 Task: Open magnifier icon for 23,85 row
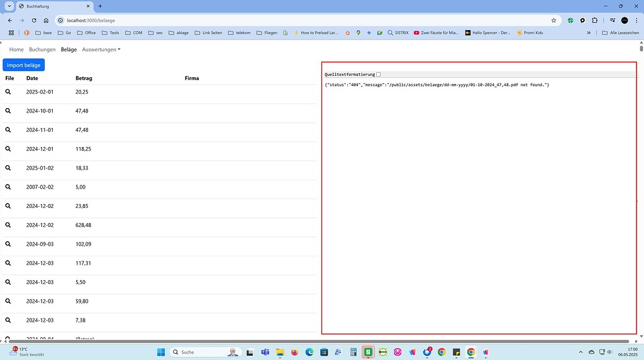click(8, 206)
